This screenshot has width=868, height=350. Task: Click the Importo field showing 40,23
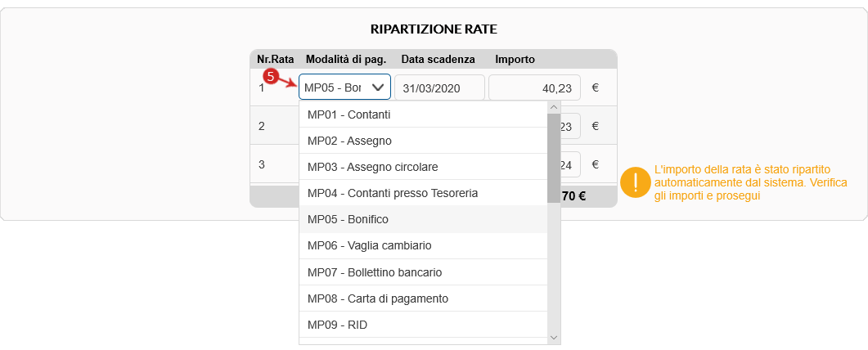535,87
